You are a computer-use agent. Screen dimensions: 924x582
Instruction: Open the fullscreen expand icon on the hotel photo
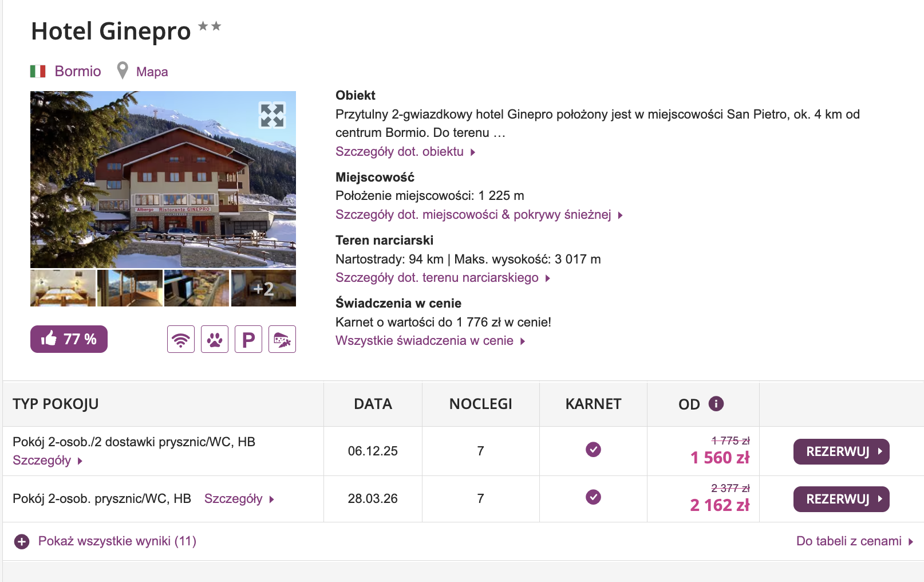coord(272,116)
